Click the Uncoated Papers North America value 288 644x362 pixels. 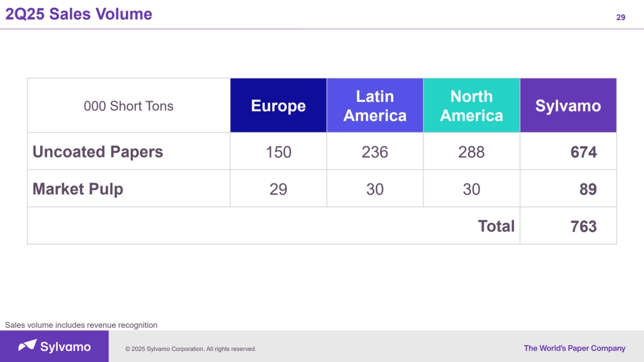tap(471, 152)
